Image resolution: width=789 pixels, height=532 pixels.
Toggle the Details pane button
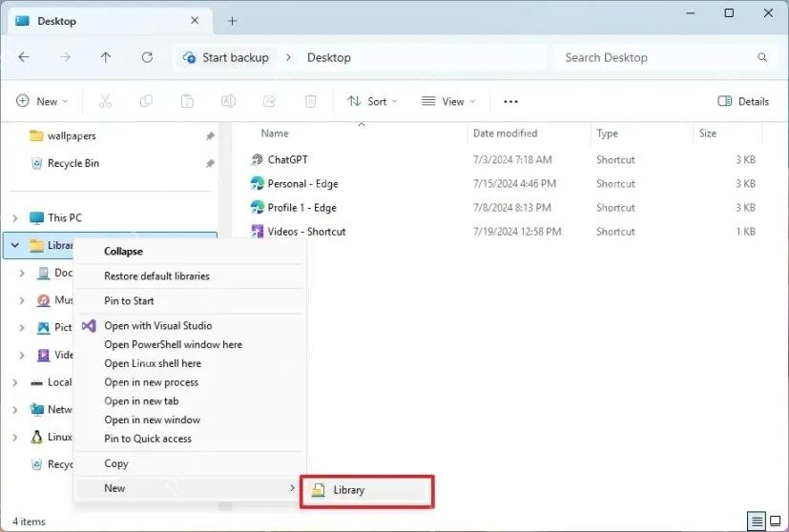click(743, 102)
